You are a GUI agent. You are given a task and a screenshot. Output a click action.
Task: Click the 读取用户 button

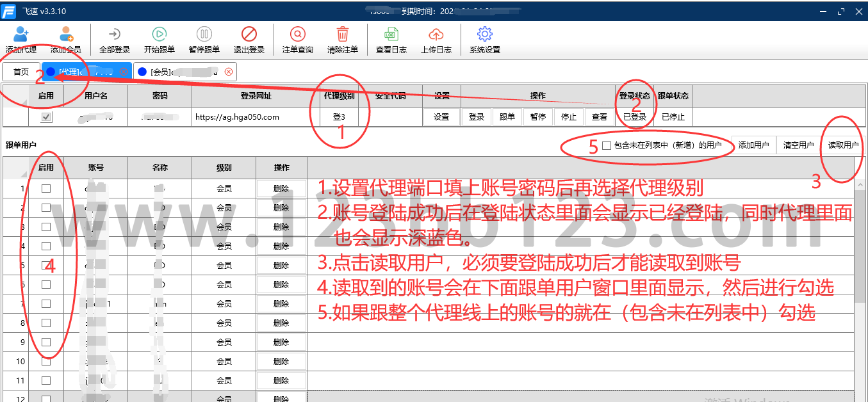tap(843, 145)
